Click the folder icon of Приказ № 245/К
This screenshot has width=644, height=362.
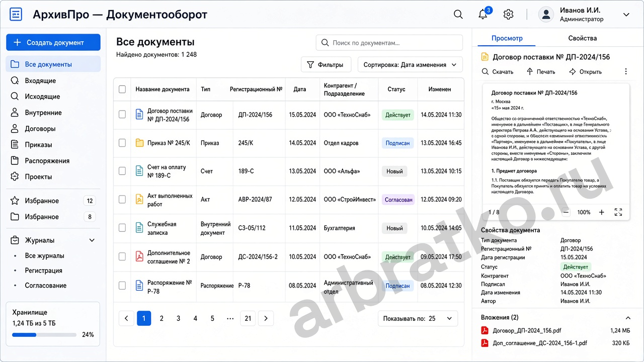pos(140,143)
